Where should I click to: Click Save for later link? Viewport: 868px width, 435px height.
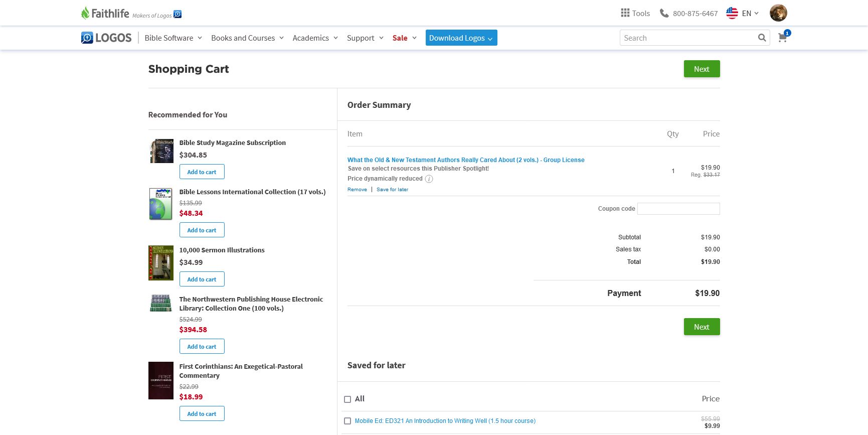(x=392, y=190)
